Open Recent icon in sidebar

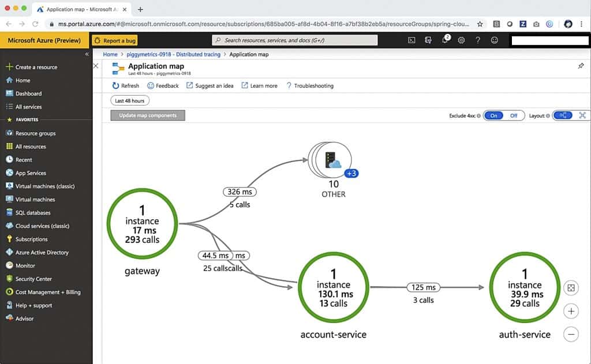pos(9,159)
